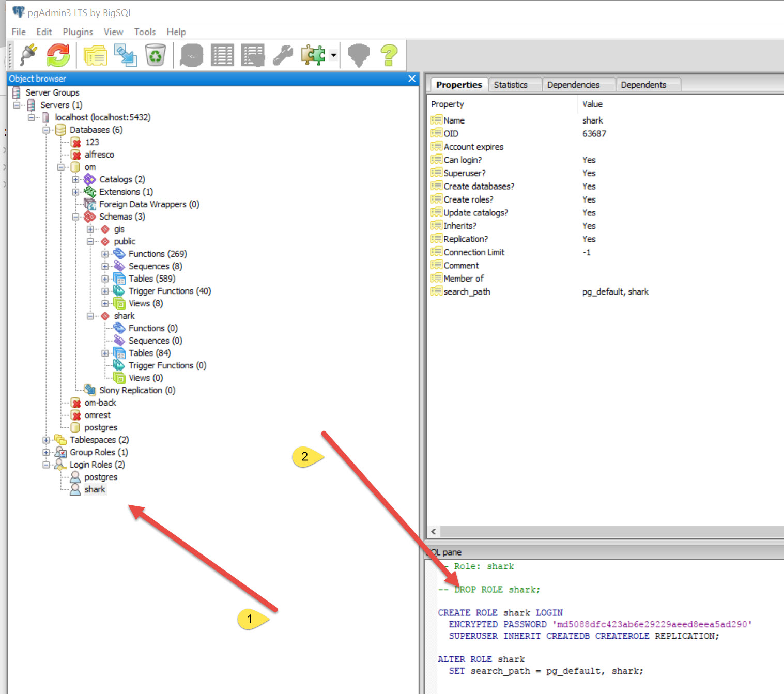Screen dimensions: 784x694
Task: Switch to the Statistics tab
Action: tap(511, 85)
